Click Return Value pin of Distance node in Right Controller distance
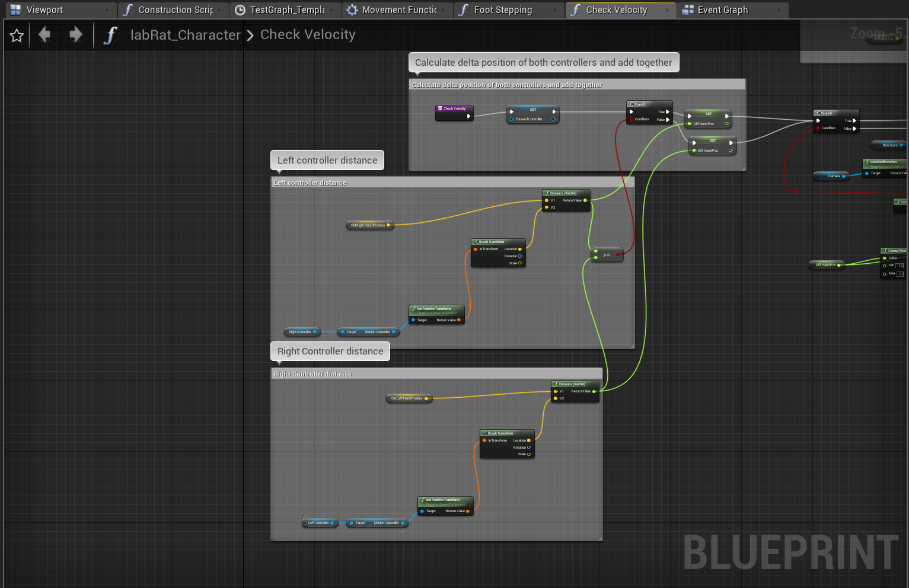 click(x=594, y=391)
